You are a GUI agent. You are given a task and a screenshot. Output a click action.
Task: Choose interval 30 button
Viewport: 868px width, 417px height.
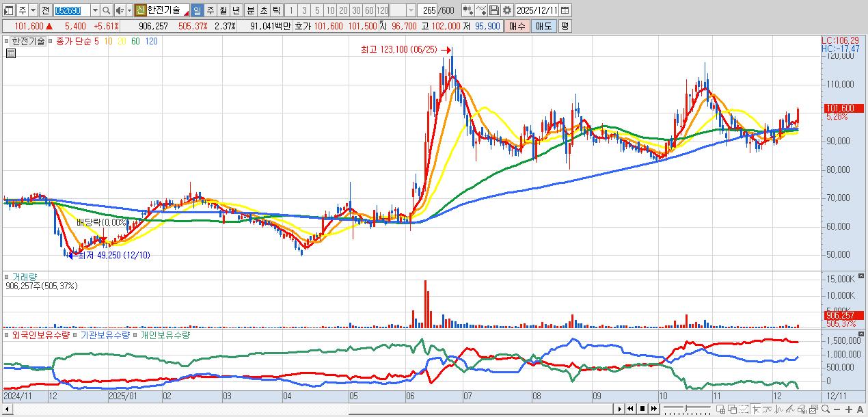click(x=356, y=10)
